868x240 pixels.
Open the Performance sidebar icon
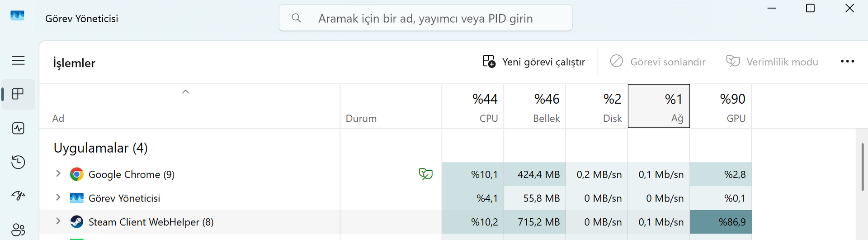(18, 129)
